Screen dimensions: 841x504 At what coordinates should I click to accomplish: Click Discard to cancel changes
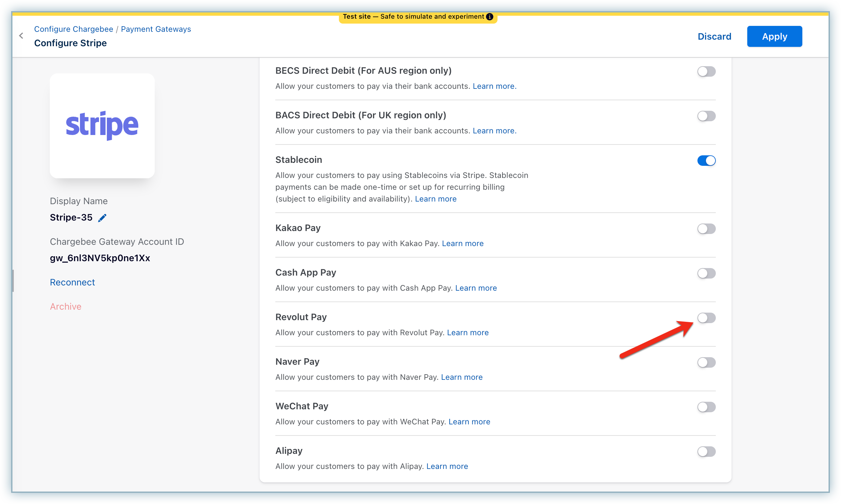pyautogui.click(x=714, y=36)
